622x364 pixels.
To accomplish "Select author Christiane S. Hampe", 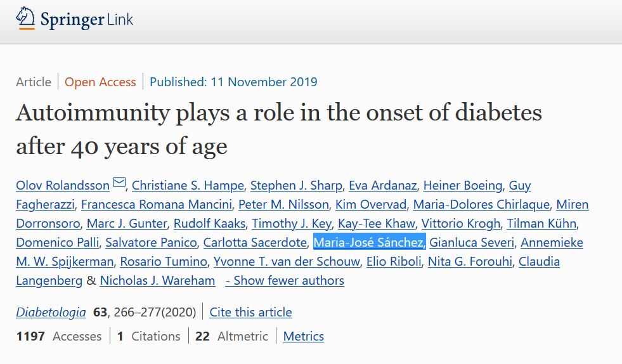I will (188, 186).
